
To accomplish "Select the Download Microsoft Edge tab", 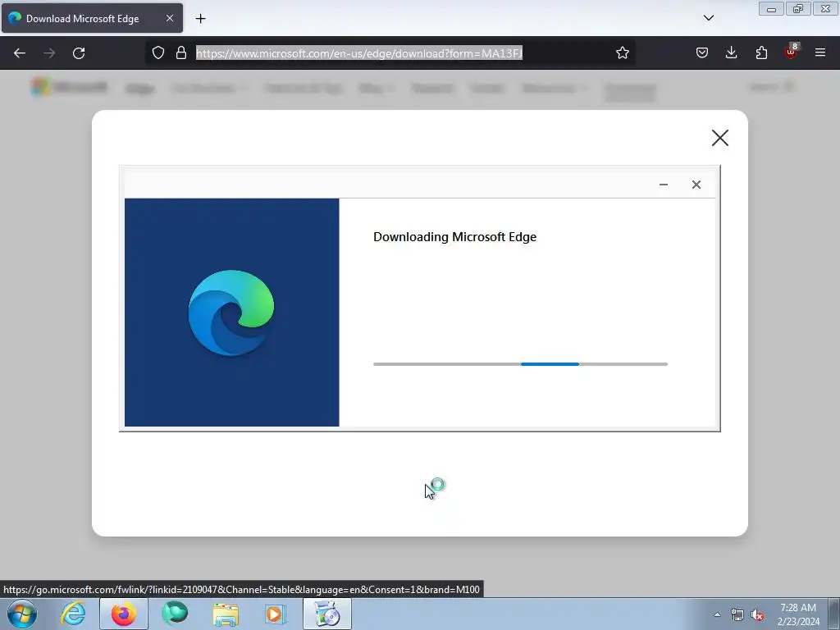I will (92, 18).
